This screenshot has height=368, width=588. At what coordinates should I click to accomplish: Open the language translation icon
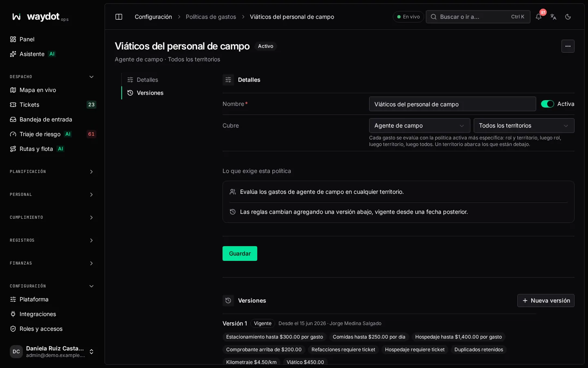click(553, 17)
